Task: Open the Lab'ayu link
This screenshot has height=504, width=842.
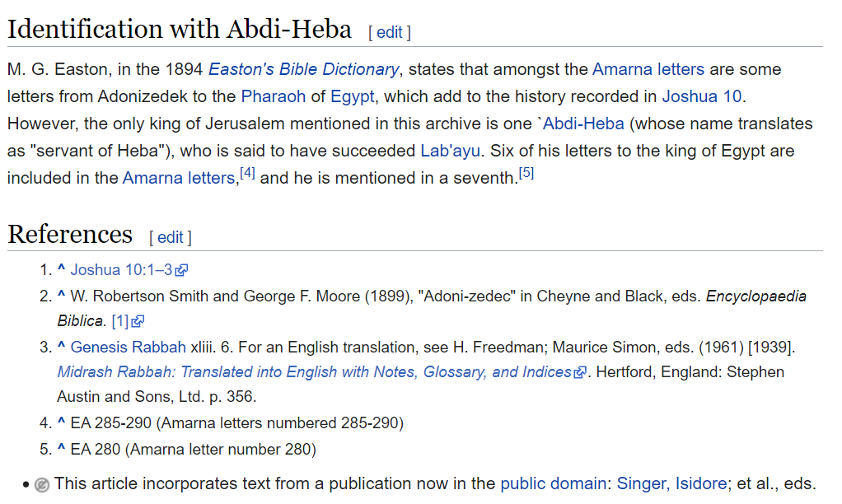Action: coord(450,151)
